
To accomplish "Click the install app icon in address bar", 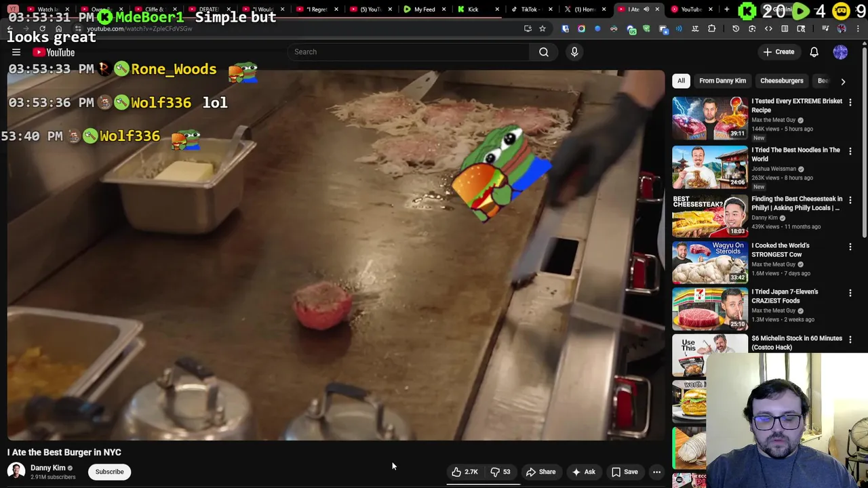I will click(x=528, y=28).
